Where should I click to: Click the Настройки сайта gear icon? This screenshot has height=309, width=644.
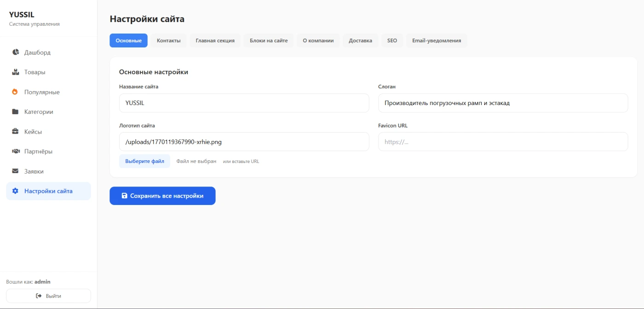pos(15,191)
